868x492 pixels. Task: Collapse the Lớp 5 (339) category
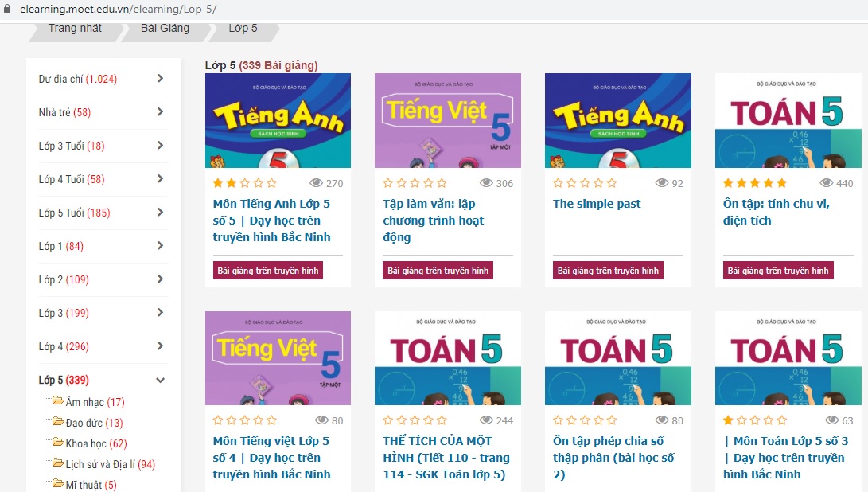click(x=160, y=380)
